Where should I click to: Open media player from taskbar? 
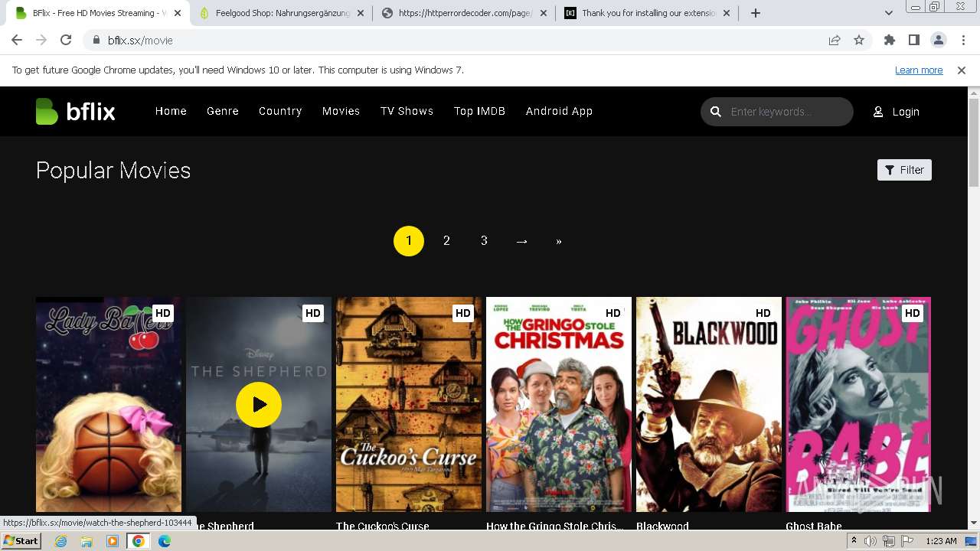pyautogui.click(x=113, y=541)
